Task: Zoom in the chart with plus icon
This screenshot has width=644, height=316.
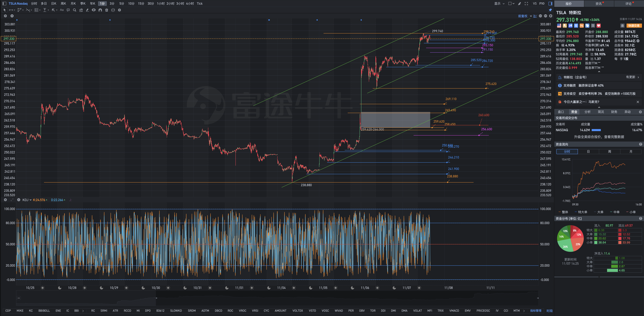Action: point(551,16)
